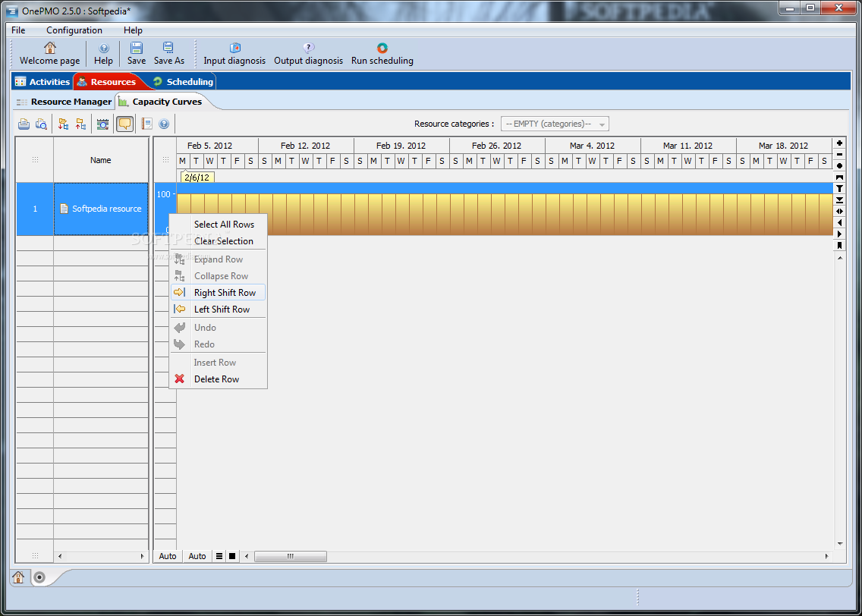The image size is (862, 616).
Task: Switch to the Resources tab
Action: pyautogui.click(x=107, y=82)
